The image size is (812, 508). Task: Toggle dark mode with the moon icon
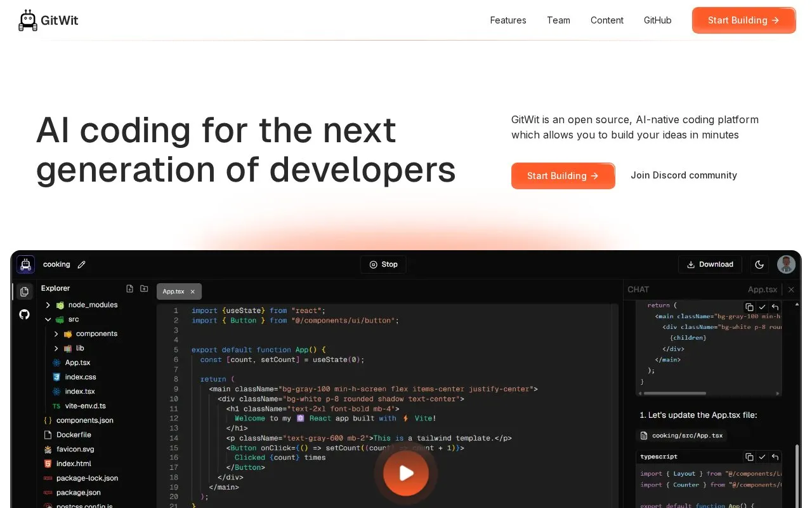(759, 264)
